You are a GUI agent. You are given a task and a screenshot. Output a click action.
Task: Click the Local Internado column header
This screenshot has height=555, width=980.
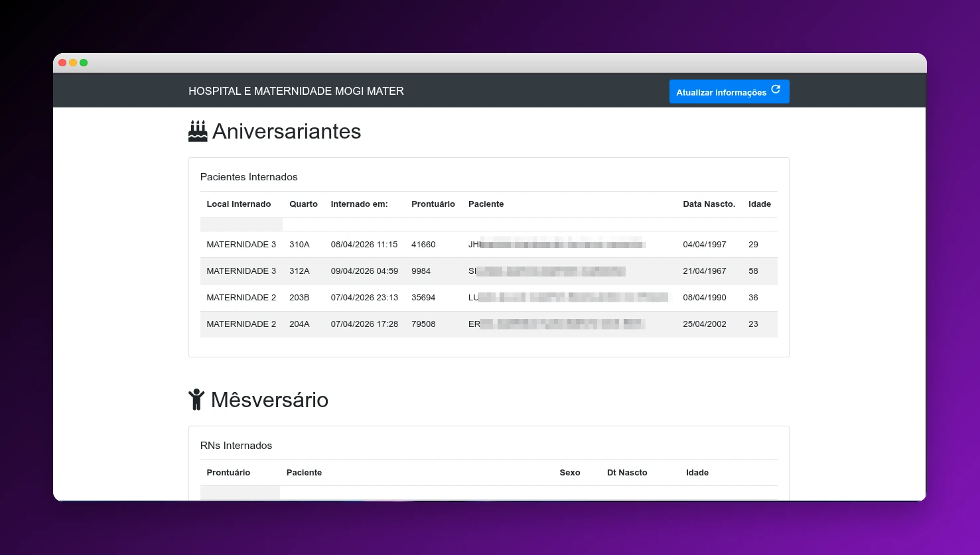pos(239,204)
